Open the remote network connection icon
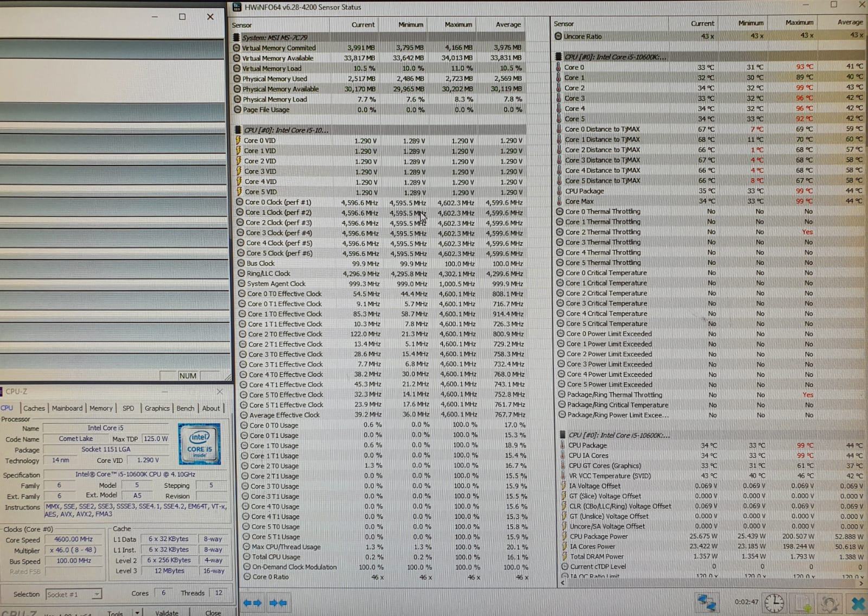The image size is (868, 616). (707, 602)
